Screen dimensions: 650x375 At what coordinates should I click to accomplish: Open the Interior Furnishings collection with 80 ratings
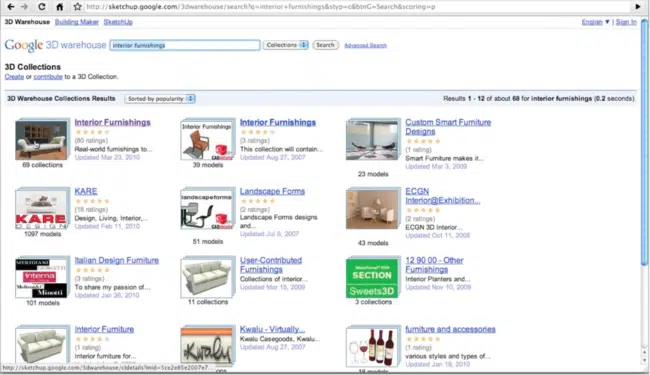point(112,122)
